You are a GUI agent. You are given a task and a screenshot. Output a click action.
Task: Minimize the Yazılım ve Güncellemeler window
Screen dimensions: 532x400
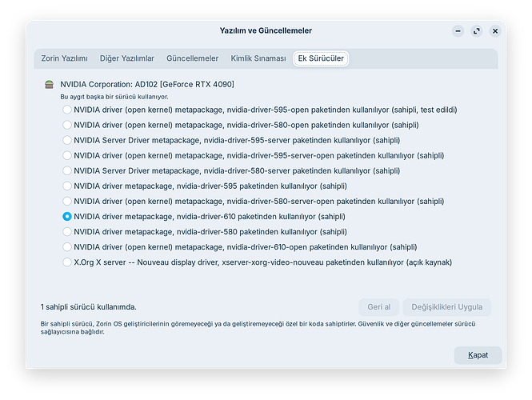pos(458,31)
